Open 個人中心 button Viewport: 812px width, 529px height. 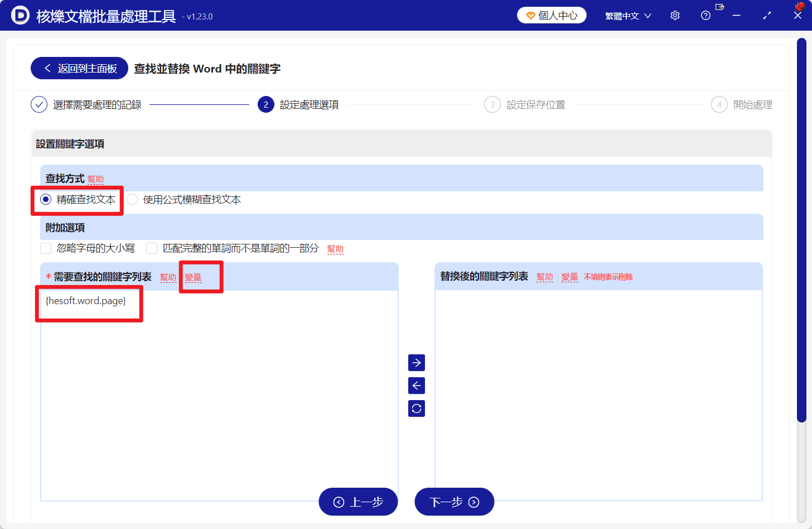point(552,15)
